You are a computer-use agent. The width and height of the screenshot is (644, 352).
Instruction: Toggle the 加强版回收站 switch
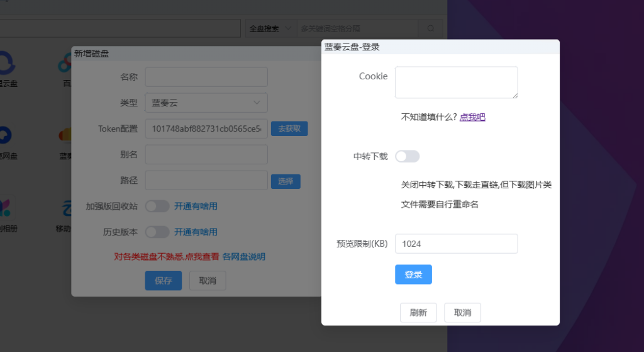(x=157, y=207)
